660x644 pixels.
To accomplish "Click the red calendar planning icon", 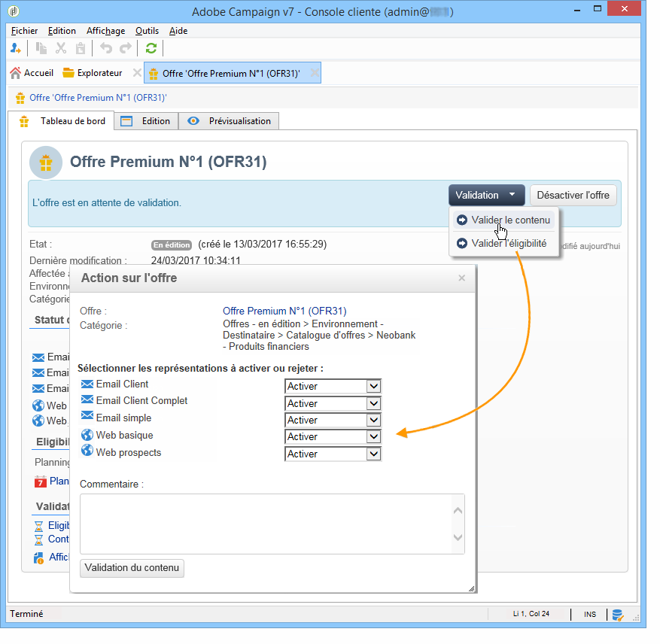I will pos(41,481).
